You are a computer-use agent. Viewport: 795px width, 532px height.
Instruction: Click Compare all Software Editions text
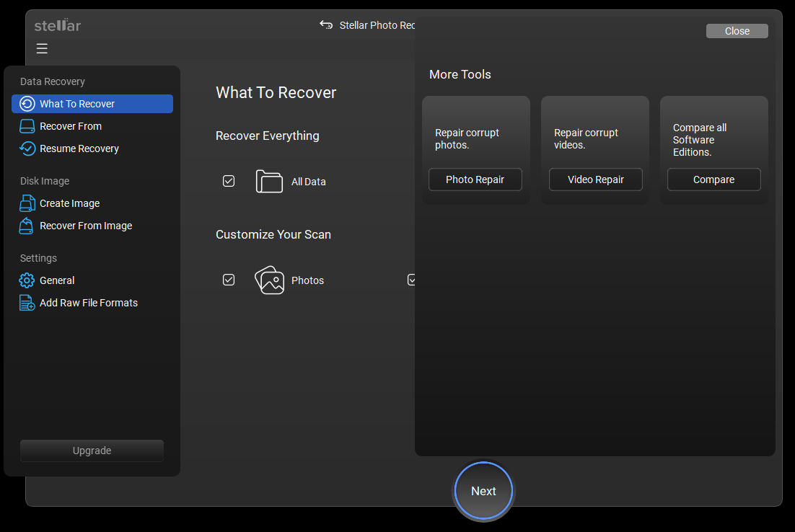point(700,140)
